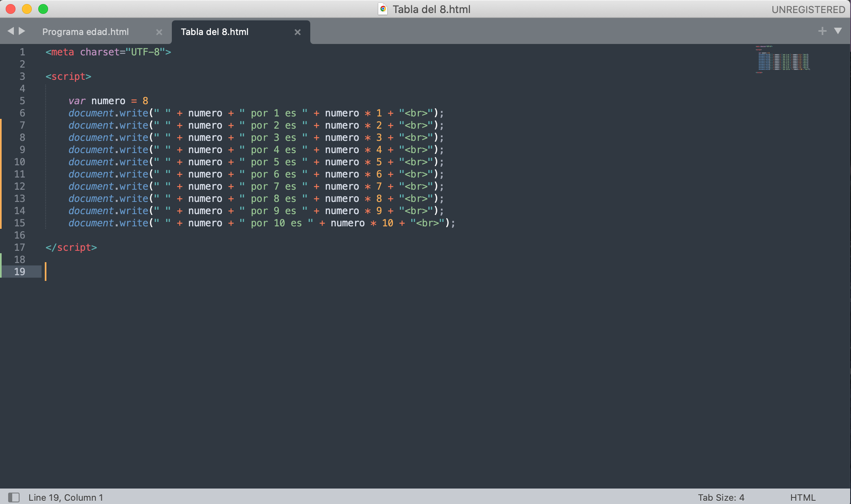
Task: Click line number 1 in gutter
Action: pos(22,52)
